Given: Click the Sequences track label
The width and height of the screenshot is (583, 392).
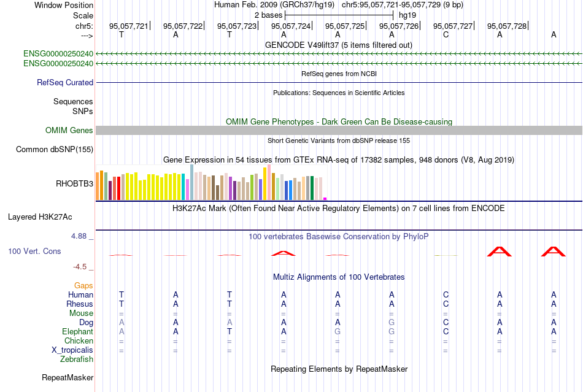Looking at the screenshot, I should tap(73, 101).
